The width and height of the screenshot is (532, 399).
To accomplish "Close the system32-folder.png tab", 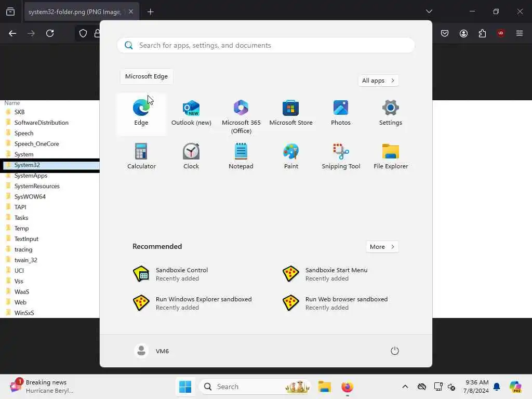I will click(131, 12).
